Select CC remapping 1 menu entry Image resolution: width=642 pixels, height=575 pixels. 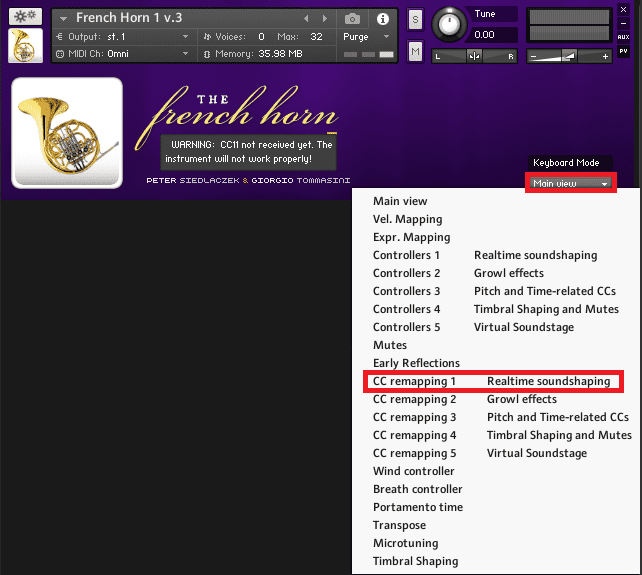(415, 381)
